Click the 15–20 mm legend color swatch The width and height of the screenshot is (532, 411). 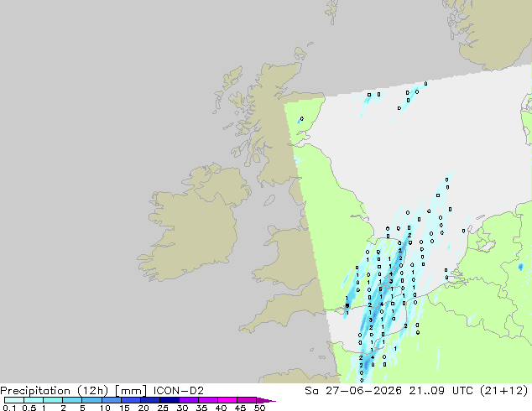pyautogui.click(x=131, y=400)
